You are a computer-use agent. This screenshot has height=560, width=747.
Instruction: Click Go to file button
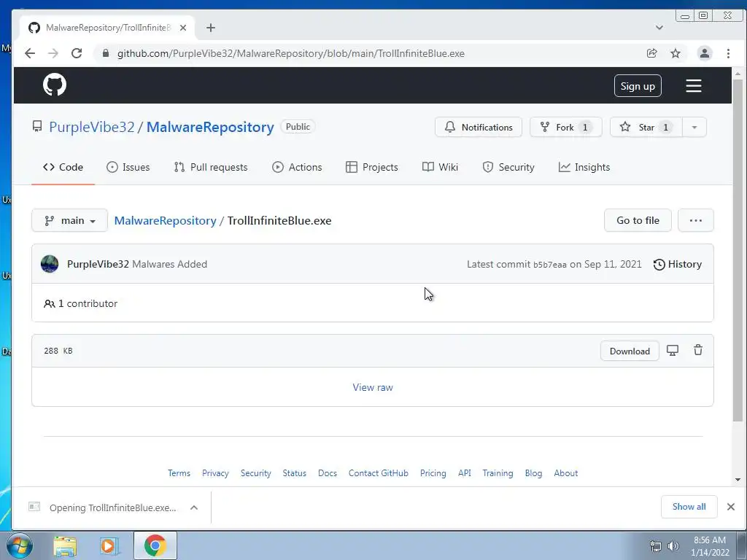[638, 220]
